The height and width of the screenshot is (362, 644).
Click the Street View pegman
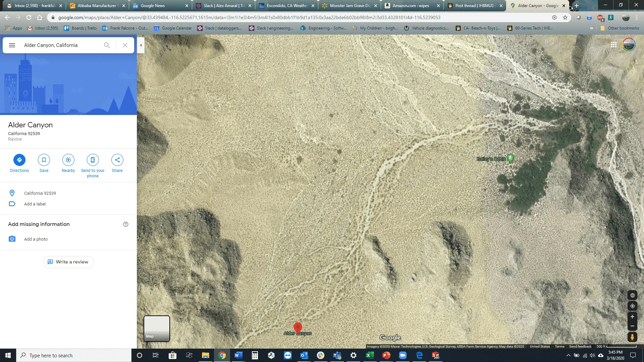pos(632,337)
